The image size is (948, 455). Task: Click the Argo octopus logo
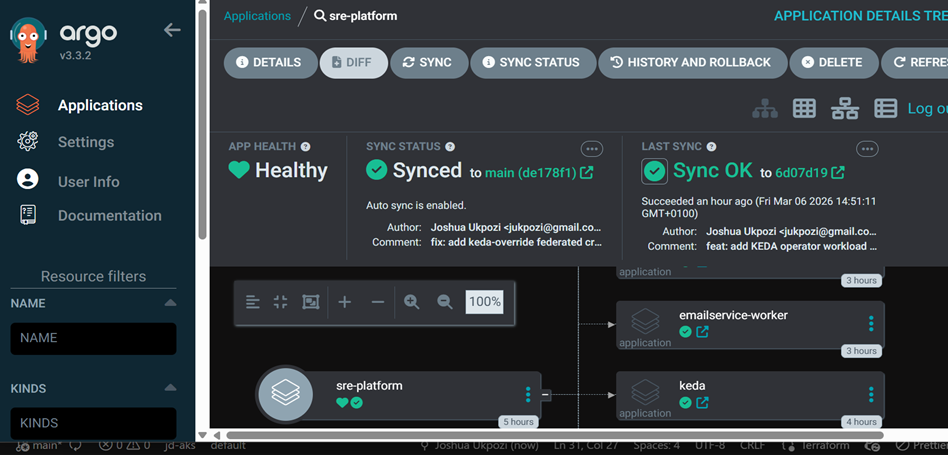(x=28, y=40)
